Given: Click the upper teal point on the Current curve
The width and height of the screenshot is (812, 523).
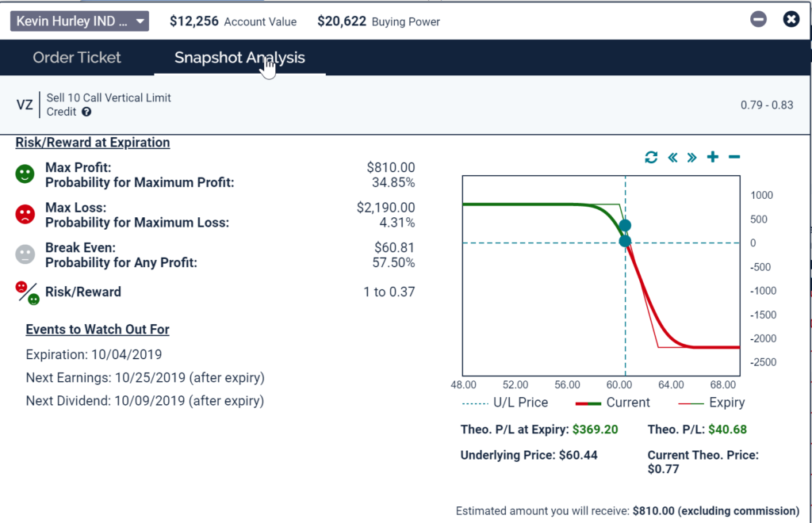Looking at the screenshot, I should pyautogui.click(x=625, y=226).
